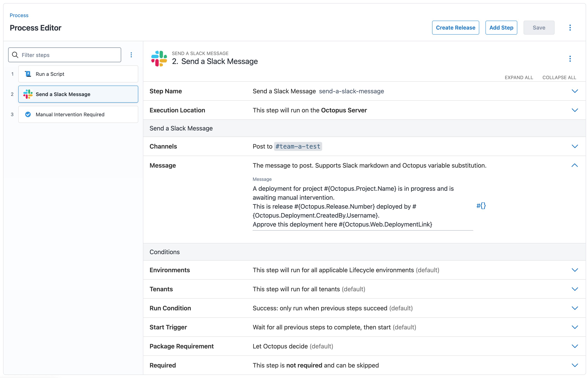Expand the Required section
The image size is (588, 378).
[575, 365]
